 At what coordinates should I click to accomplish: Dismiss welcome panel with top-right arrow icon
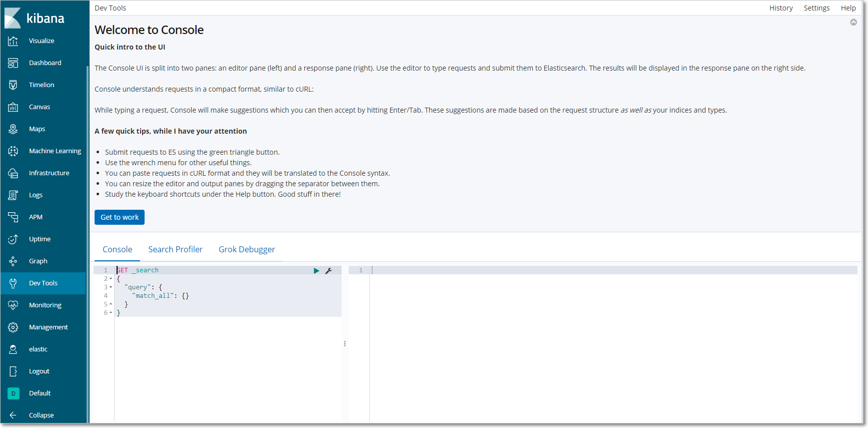(x=853, y=23)
